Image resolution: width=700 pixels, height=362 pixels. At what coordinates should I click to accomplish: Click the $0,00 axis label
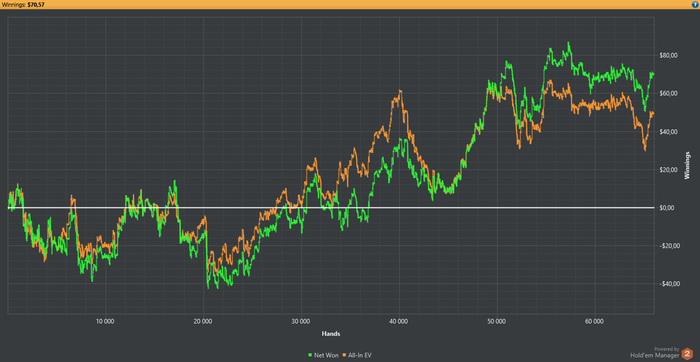pos(666,208)
